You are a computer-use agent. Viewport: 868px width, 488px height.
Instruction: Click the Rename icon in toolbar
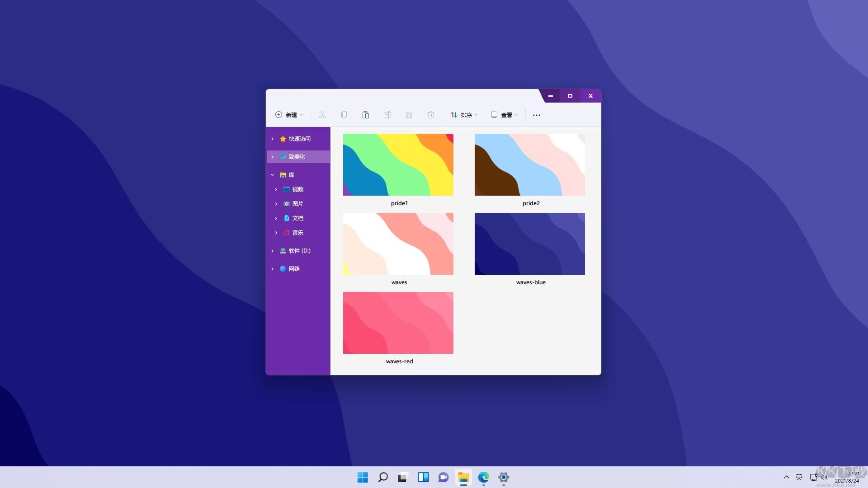pyautogui.click(x=387, y=115)
